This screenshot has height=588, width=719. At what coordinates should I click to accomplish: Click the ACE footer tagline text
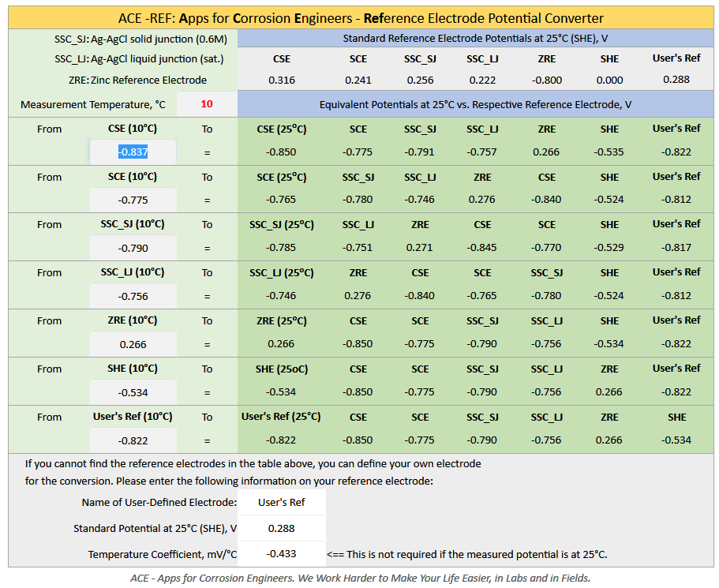360,578
